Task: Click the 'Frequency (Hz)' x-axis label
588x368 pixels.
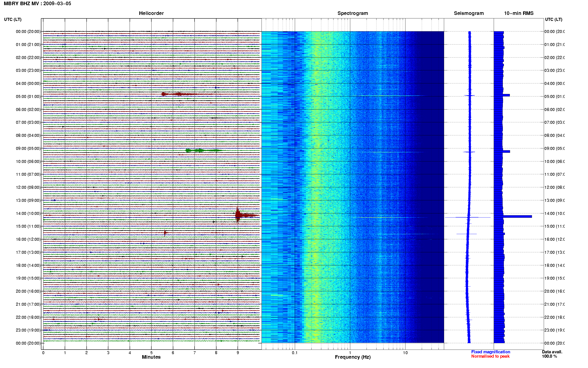Action: point(353,357)
